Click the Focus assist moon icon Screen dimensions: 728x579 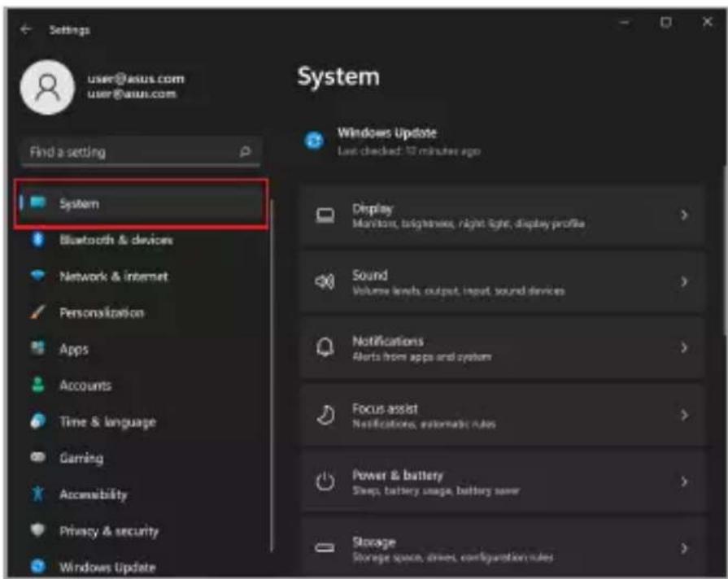pos(325,415)
